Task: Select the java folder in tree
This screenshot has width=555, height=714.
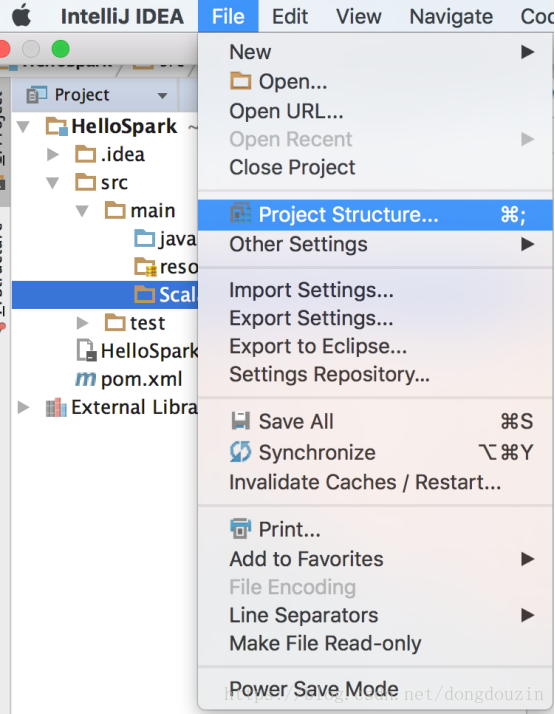Action: [165, 239]
